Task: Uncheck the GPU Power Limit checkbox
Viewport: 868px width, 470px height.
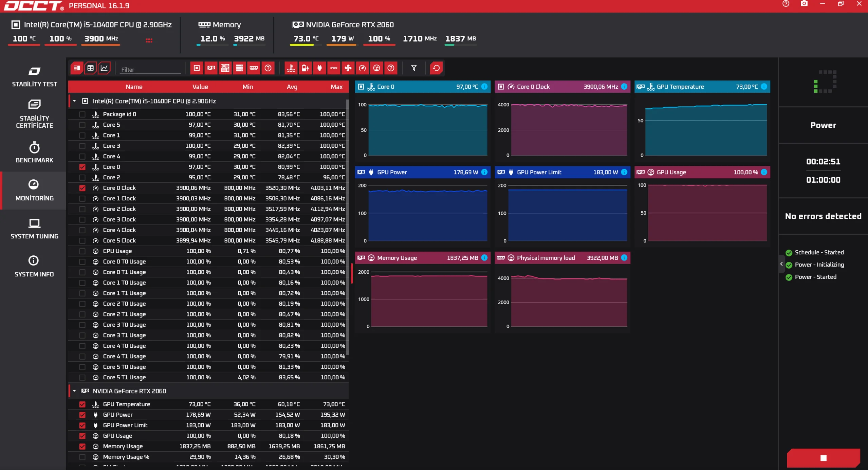Action: coord(82,426)
